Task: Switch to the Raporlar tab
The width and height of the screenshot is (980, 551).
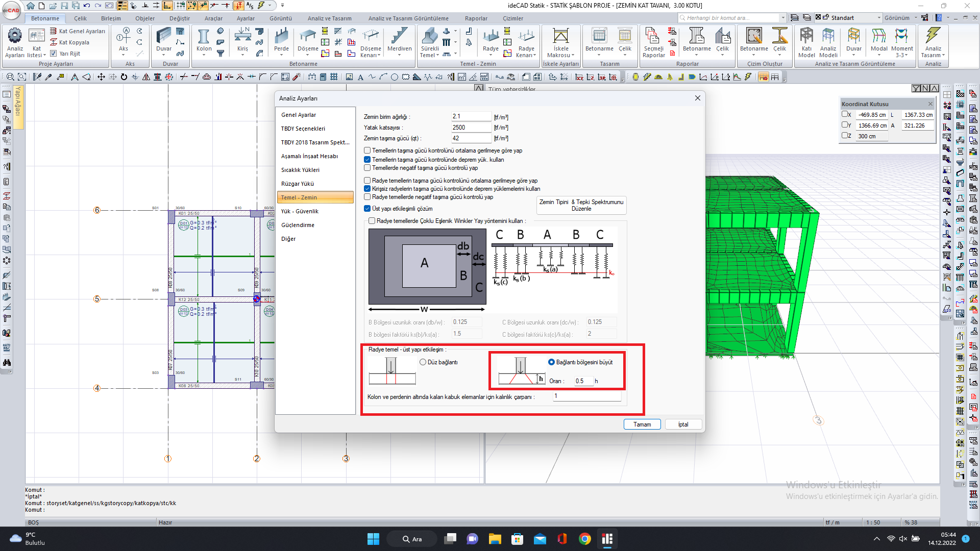Action: pos(476,18)
